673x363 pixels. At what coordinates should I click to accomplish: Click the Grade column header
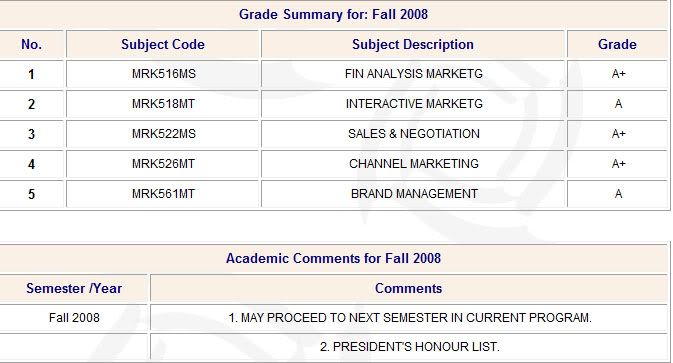[x=617, y=44]
